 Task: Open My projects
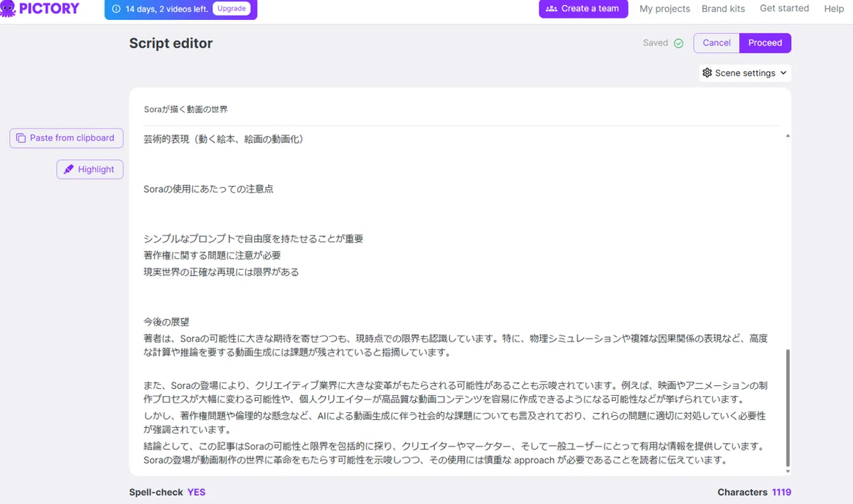(665, 9)
